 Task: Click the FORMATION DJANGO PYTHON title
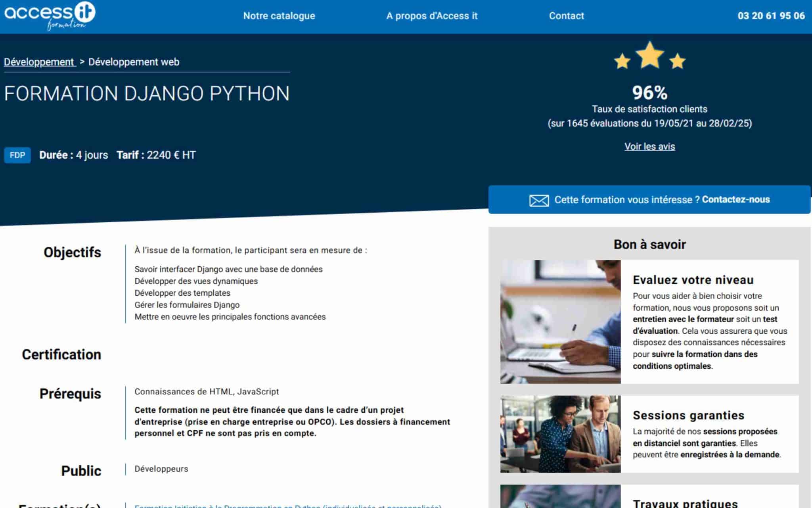pos(147,94)
